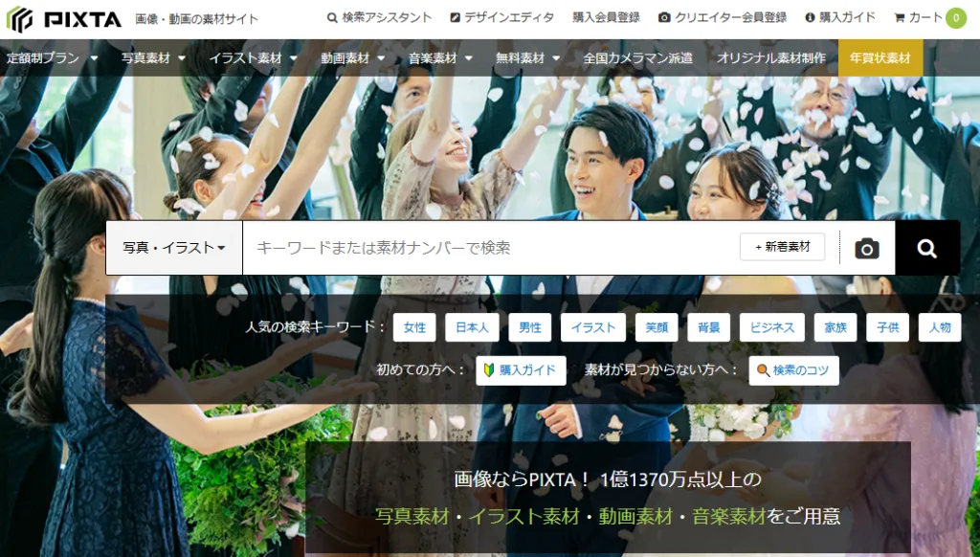The width and height of the screenshot is (980, 557).
Task: Open 検索アシスタント via its magnifier icon
Action: [x=332, y=16]
